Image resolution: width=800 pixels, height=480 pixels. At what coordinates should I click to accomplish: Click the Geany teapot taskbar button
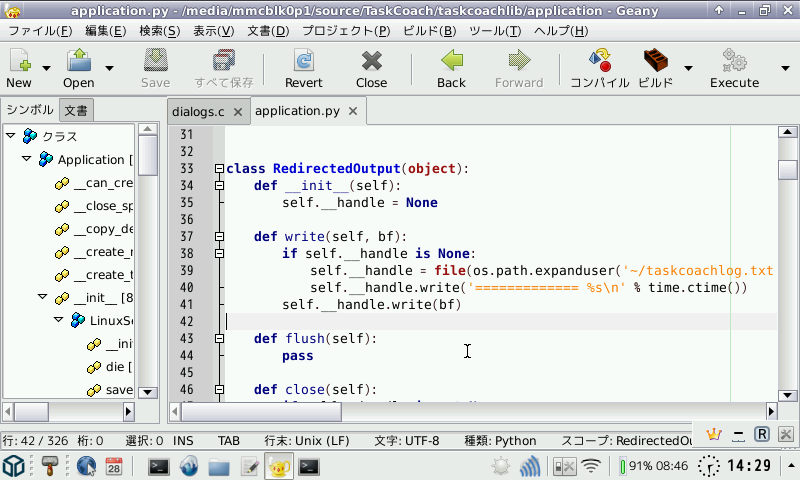tap(279, 466)
